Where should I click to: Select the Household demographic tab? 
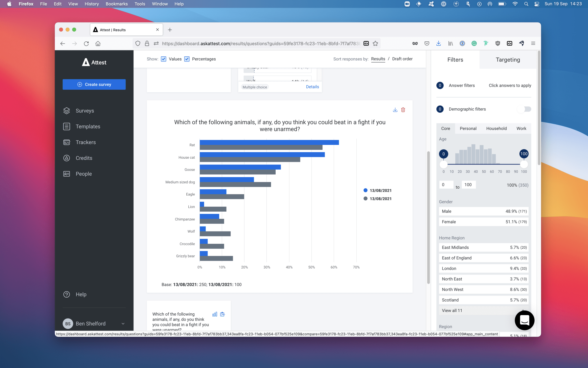coord(496,129)
